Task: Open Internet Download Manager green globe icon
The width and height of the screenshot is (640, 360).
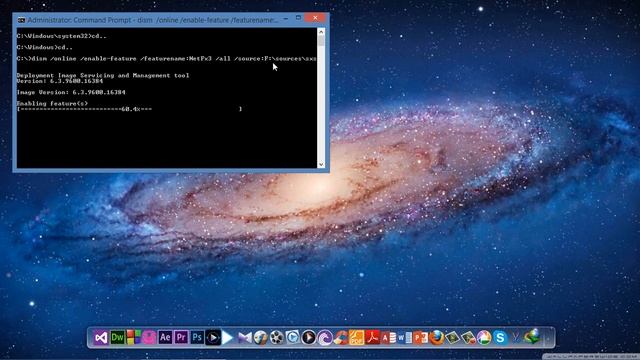Action: click(x=532, y=337)
